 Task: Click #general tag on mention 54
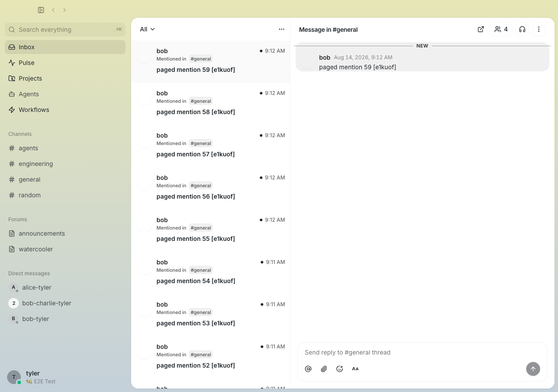201,270
